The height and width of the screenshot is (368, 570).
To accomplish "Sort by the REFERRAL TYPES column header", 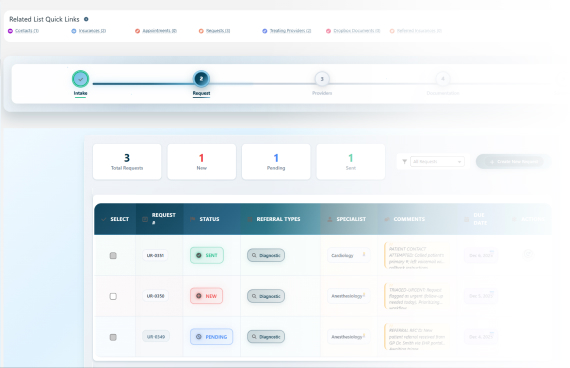I will coord(280,219).
